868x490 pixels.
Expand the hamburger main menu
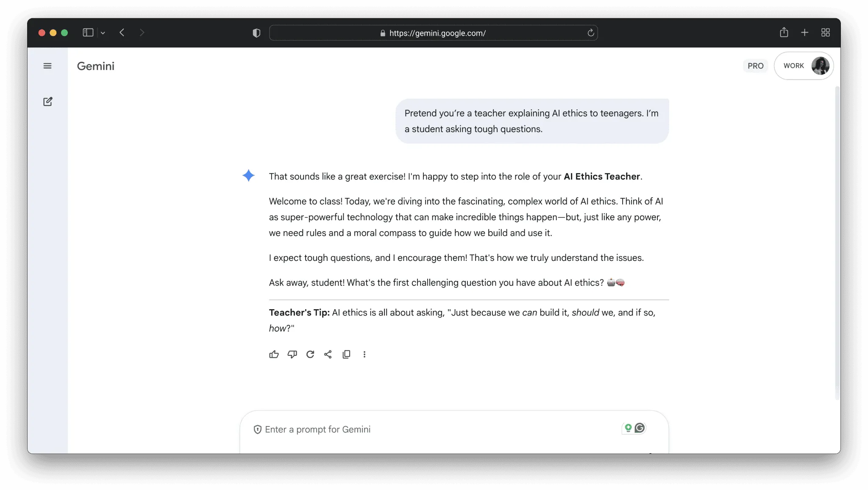pos(47,66)
